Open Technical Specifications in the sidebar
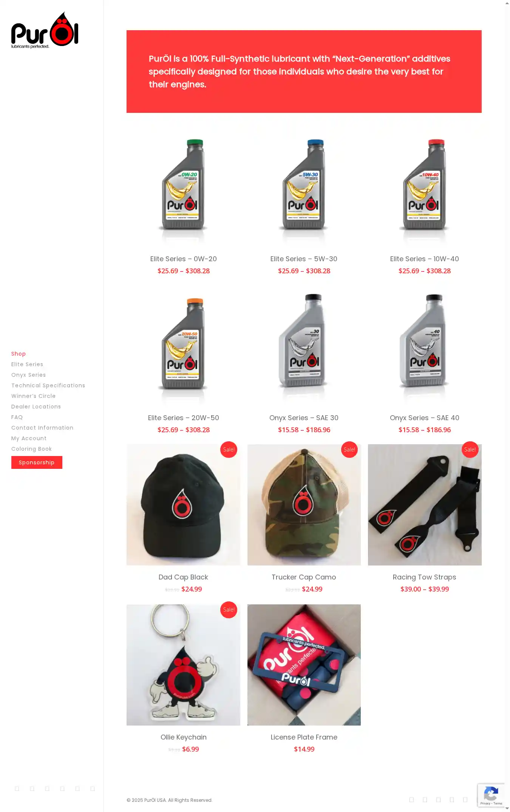510x812 pixels. [x=48, y=385]
